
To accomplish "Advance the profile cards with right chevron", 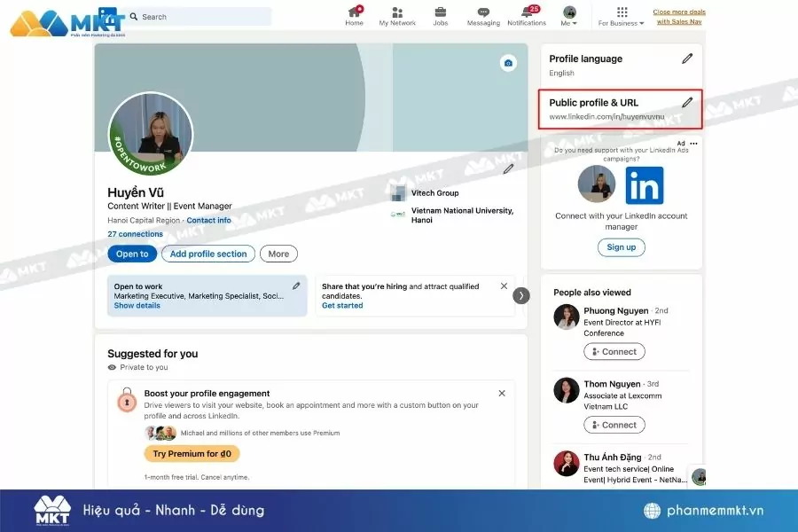I will click(x=521, y=295).
